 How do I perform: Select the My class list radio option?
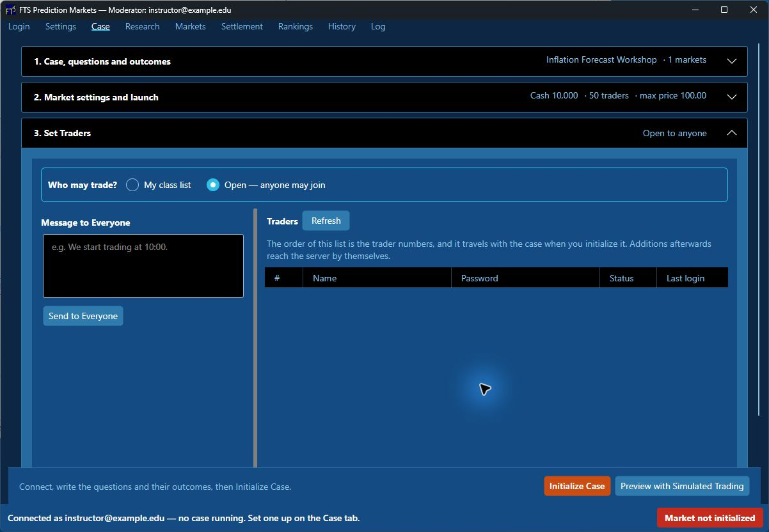click(132, 185)
